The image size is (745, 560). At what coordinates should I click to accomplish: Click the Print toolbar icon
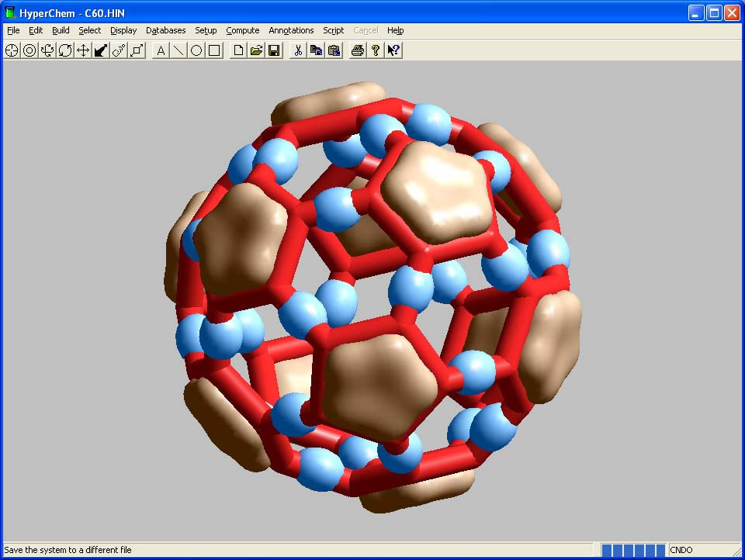coord(357,50)
